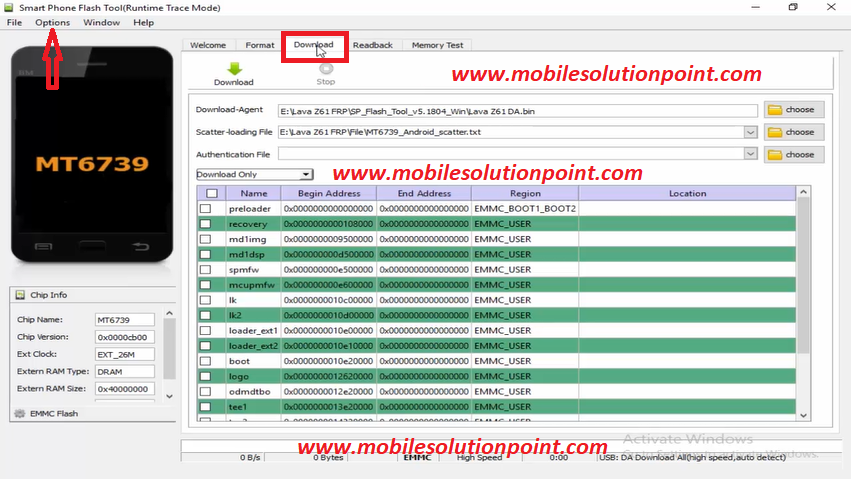The width and height of the screenshot is (851, 479).
Task: Click the EMMC_BOOT1_BOOT2 region cell
Action: [525, 208]
